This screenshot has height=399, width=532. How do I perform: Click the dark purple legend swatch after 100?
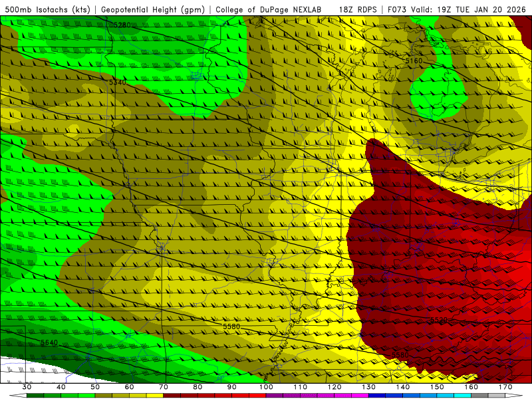(x=275, y=396)
